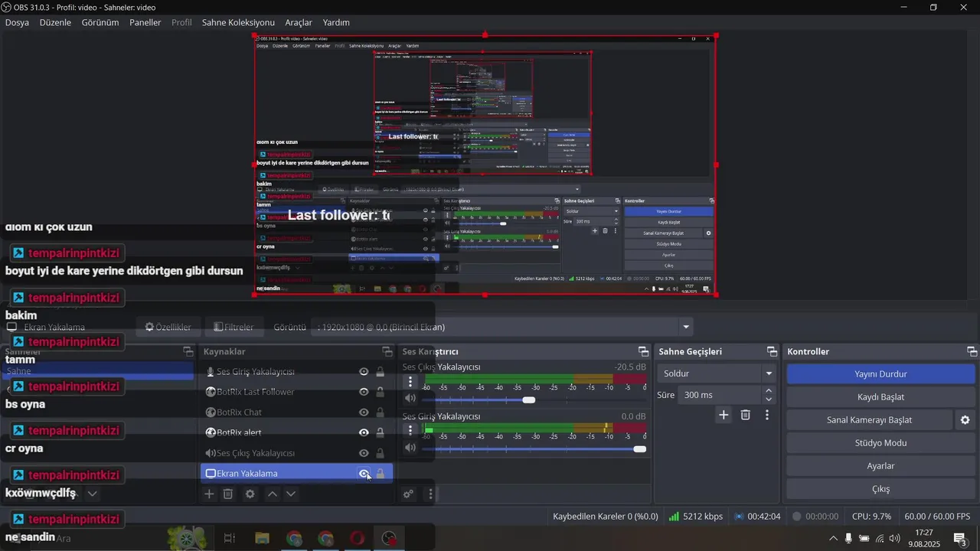Pop out the Sahne Geçişleri dock panel
This screenshot has width=980, height=551.
tap(772, 351)
